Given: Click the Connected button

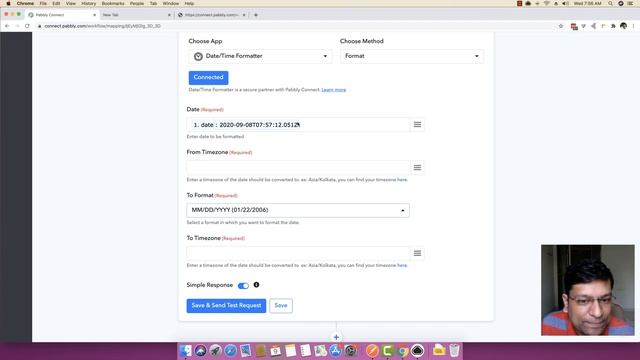Looking at the screenshot, I should pos(209,78).
